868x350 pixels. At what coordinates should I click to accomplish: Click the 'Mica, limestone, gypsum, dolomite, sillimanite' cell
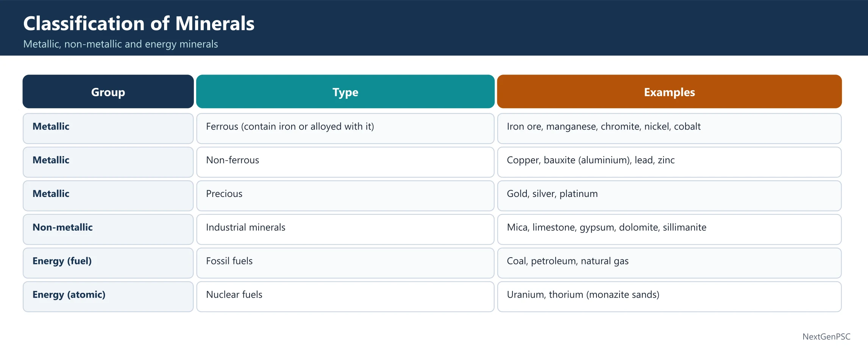tap(669, 230)
